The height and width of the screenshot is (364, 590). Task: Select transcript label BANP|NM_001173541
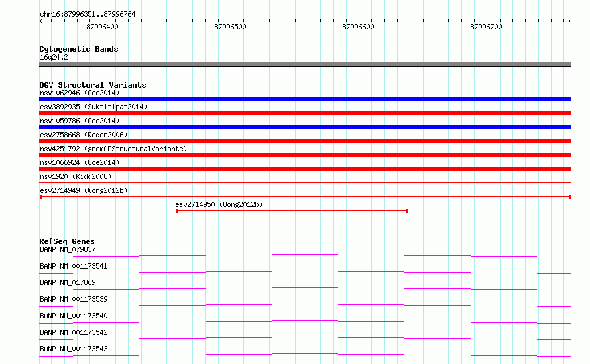click(74, 266)
